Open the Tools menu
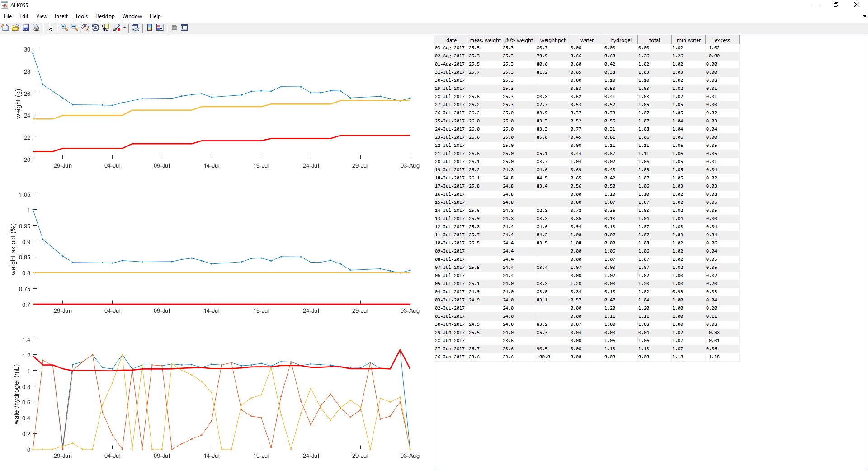 81,16
